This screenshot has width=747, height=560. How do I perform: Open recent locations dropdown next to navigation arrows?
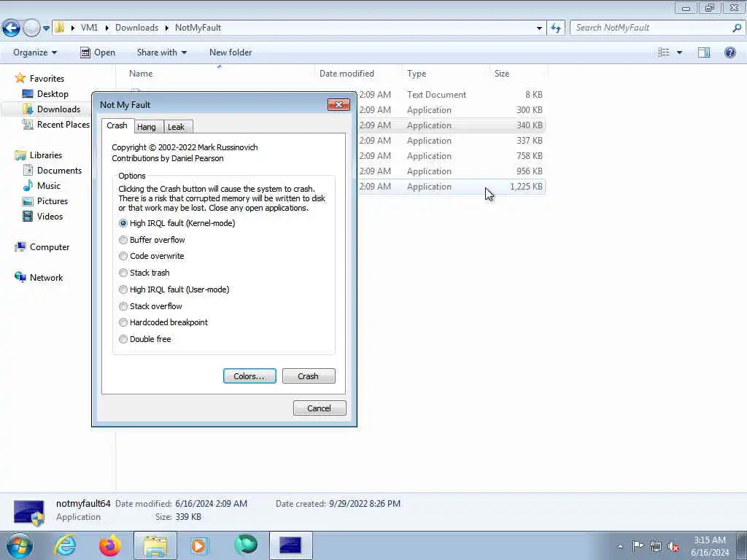pos(46,28)
